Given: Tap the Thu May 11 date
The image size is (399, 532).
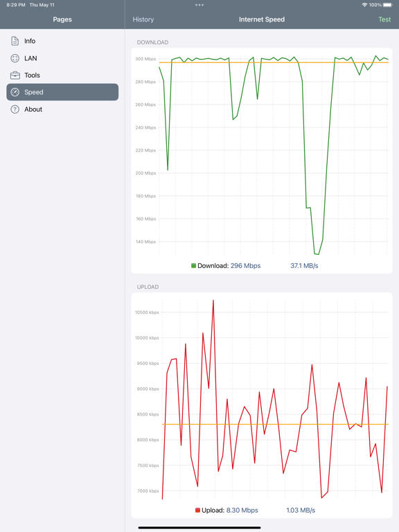Looking at the screenshot, I should click(x=42, y=5).
